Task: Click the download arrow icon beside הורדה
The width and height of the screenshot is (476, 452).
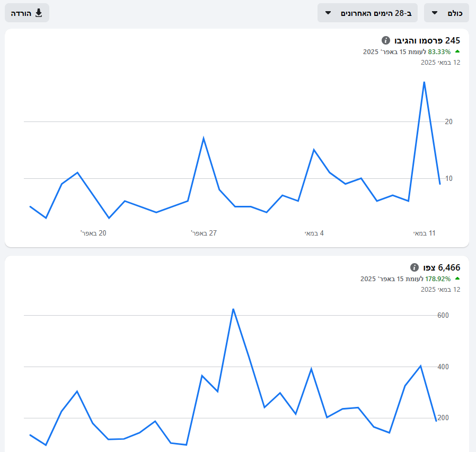Action: [39, 13]
